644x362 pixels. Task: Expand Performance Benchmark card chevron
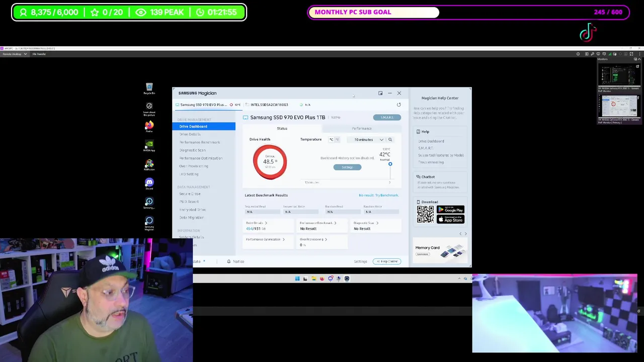[335, 223]
